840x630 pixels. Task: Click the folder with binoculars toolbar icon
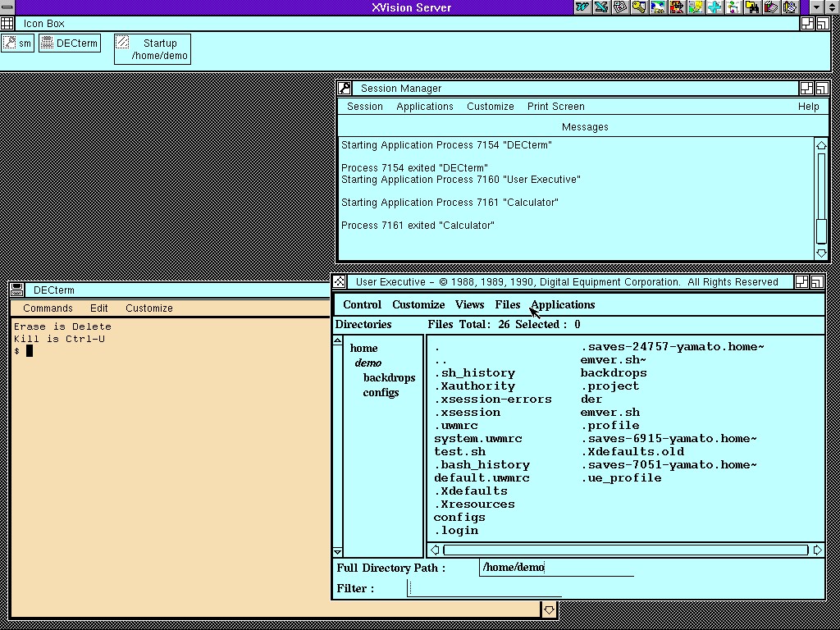click(x=752, y=7)
